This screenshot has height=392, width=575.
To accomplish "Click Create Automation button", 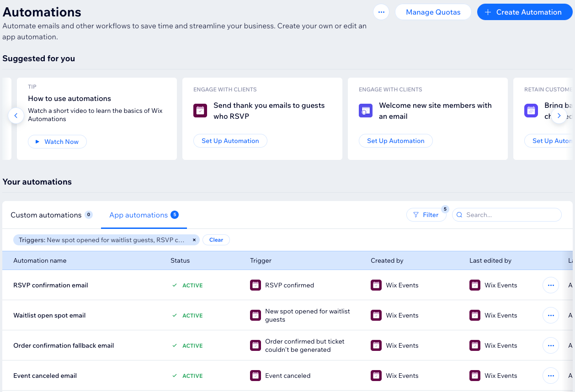I will click(x=524, y=12).
